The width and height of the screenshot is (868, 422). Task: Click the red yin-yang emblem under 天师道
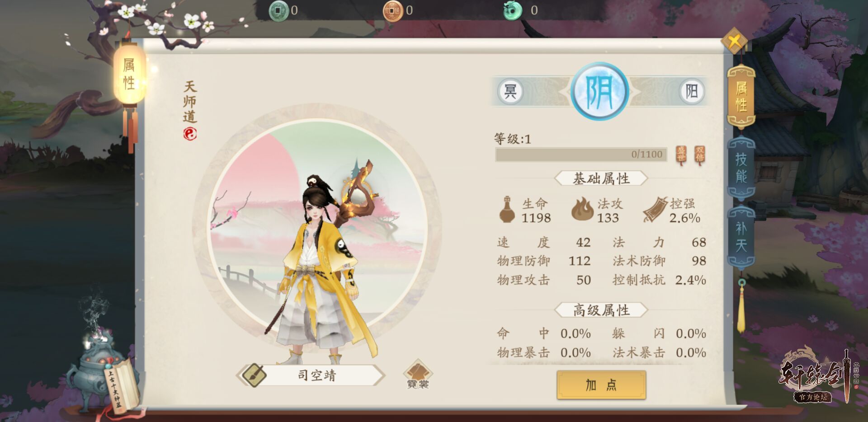click(190, 134)
